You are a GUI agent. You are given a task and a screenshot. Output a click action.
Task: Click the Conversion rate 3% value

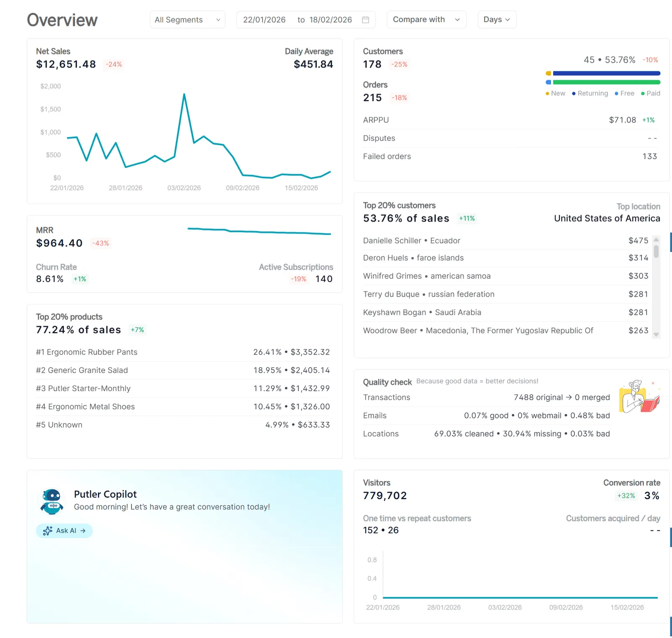pyautogui.click(x=652, y=496)
